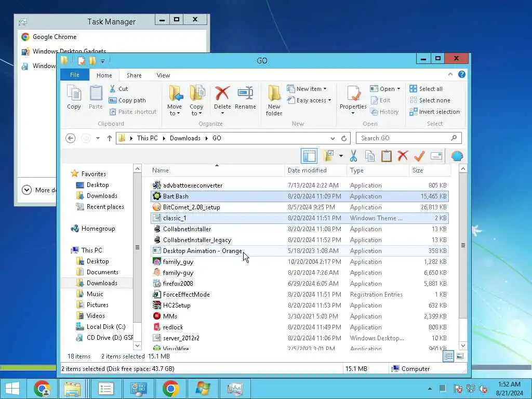Screen dimensions: 532x399
Task: Click the orange checkmark toolbar icon
Action: click(x=420, y=156)
